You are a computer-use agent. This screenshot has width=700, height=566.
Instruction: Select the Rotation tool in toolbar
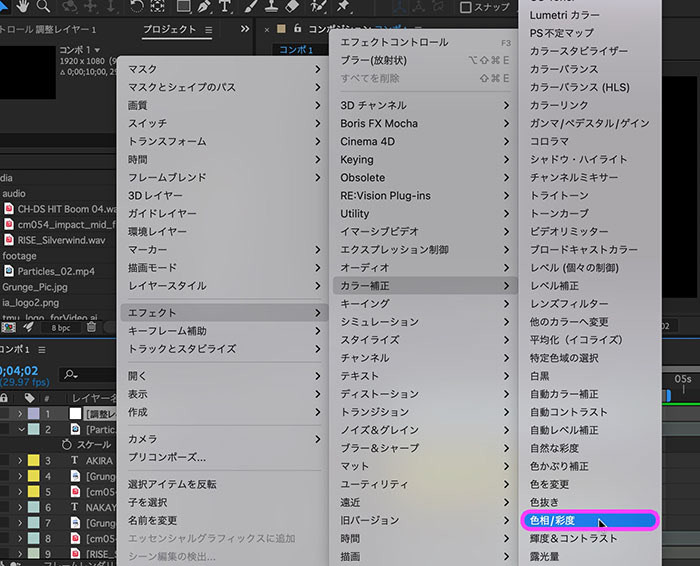click(137, 6)
